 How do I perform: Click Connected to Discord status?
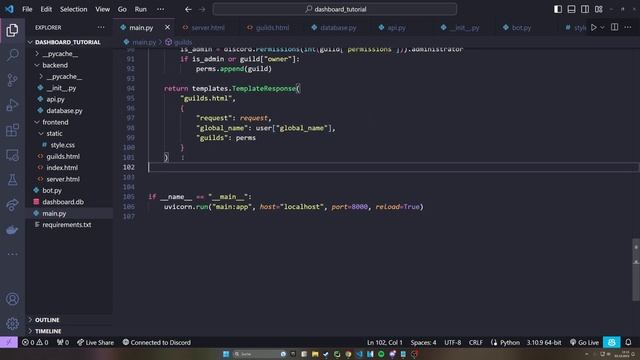(157, 342)
